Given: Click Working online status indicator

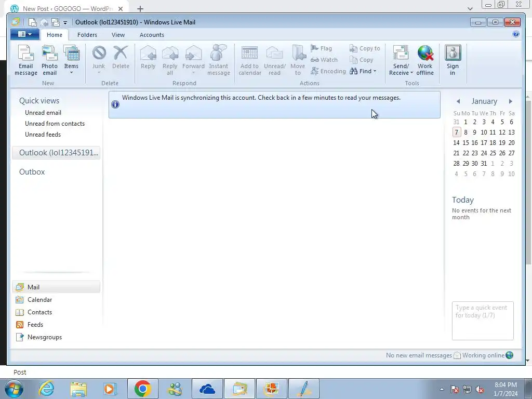Looking at the screenshot, I should click(487, 355).
